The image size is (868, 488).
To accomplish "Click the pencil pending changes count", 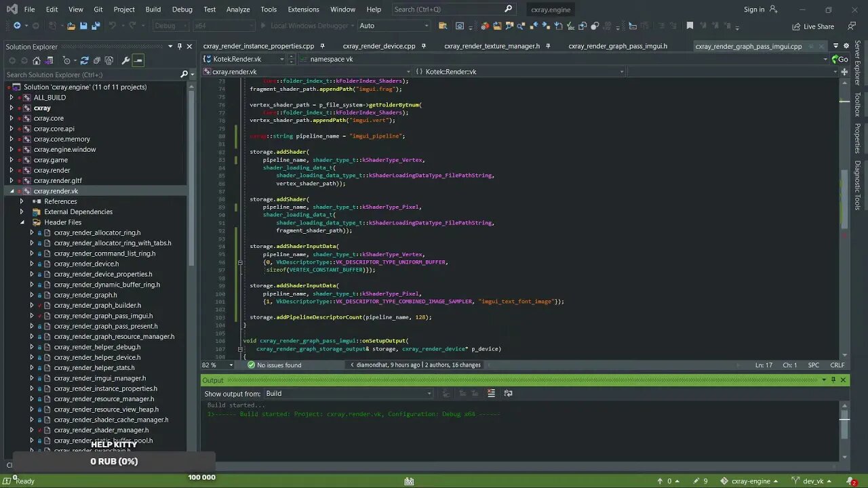I will tap(700, 481).
